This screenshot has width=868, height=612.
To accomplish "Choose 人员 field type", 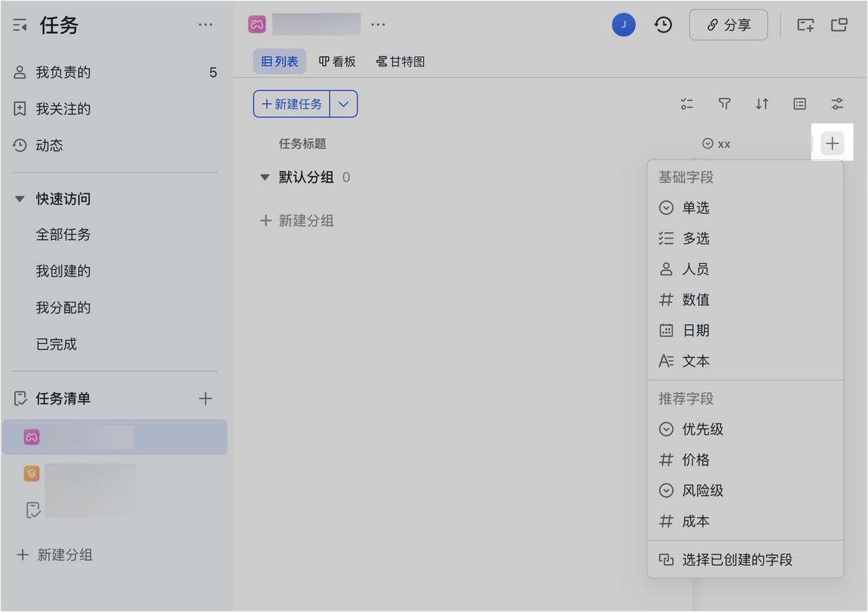I will 745,269.
